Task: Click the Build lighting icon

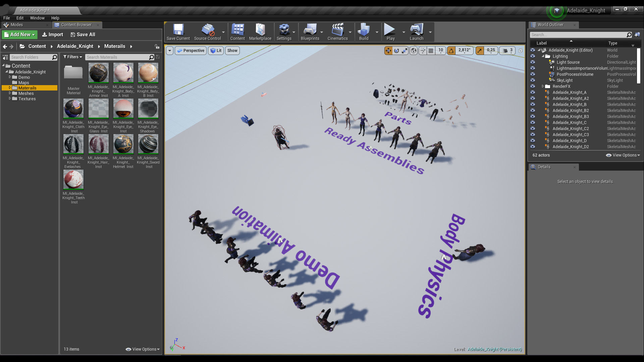Action: coord(364,32)
